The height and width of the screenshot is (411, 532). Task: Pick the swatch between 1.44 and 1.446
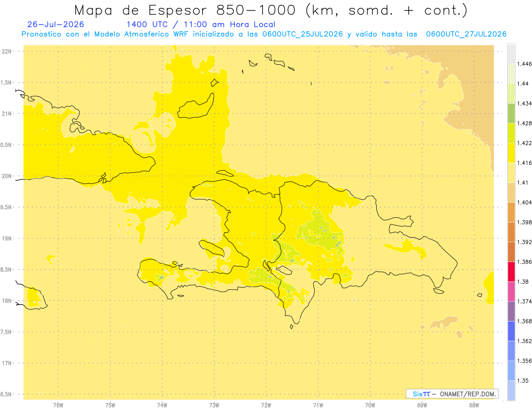pos(512,74)
